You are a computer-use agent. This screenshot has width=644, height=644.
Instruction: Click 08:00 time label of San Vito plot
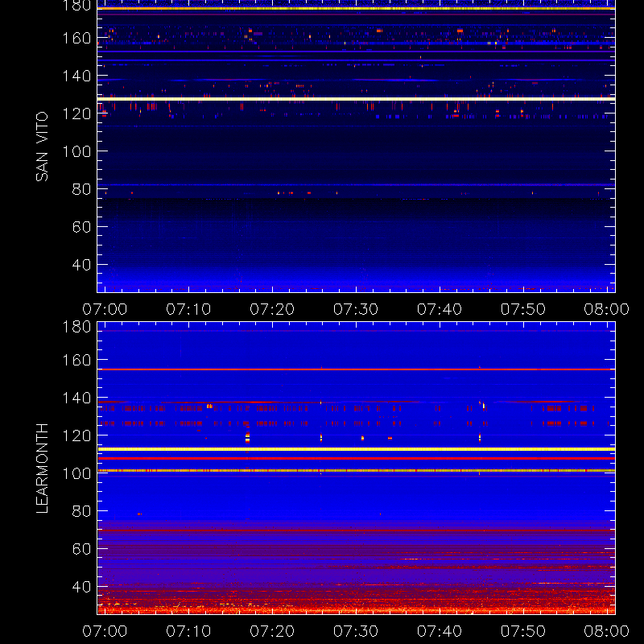607,309
